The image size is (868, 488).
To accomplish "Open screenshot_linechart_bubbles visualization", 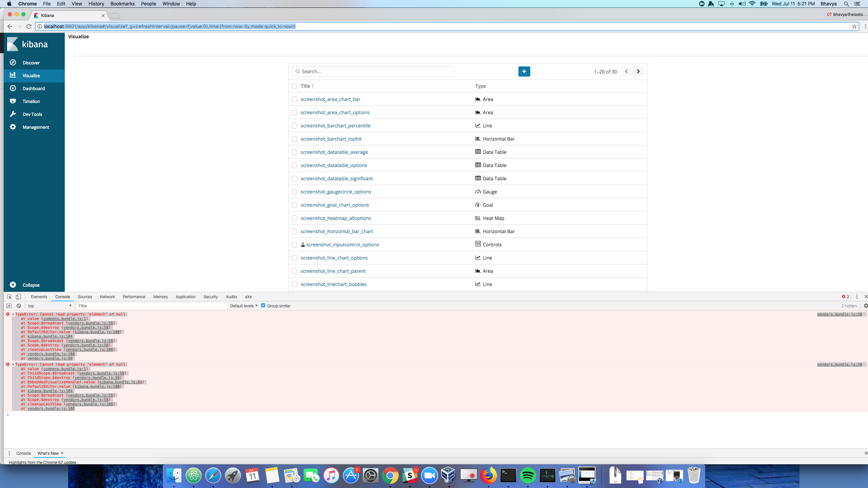I will pyautogui.click(x=333, y=284).
